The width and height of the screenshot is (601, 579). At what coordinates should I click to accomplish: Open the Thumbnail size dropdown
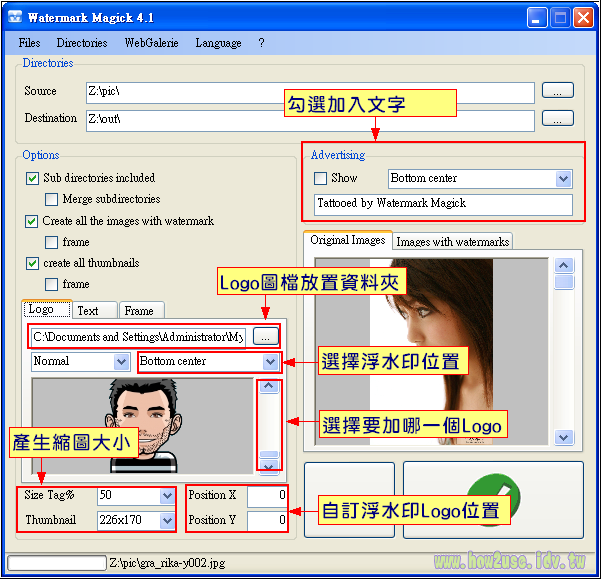(137, 520)
